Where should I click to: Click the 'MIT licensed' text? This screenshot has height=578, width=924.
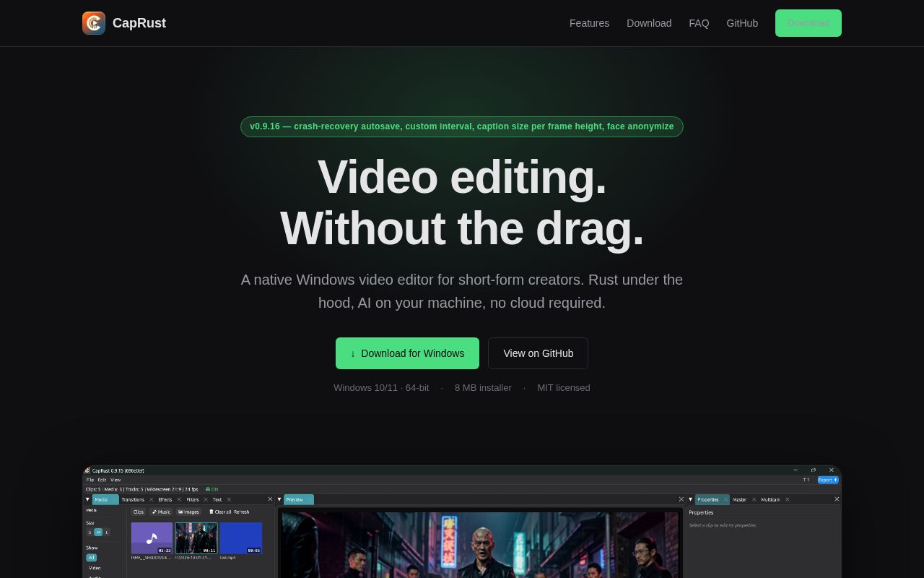click(x=564, y=388)
